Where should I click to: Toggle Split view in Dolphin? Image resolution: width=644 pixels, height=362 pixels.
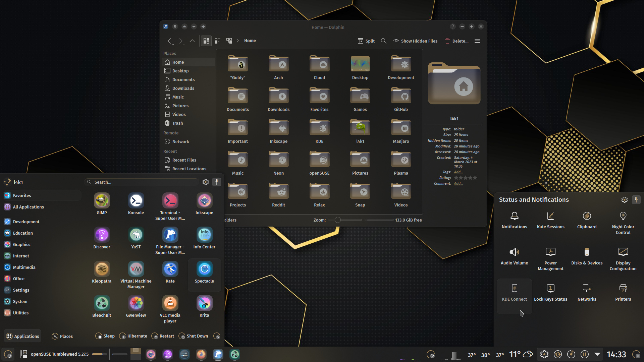coord(366,41)
